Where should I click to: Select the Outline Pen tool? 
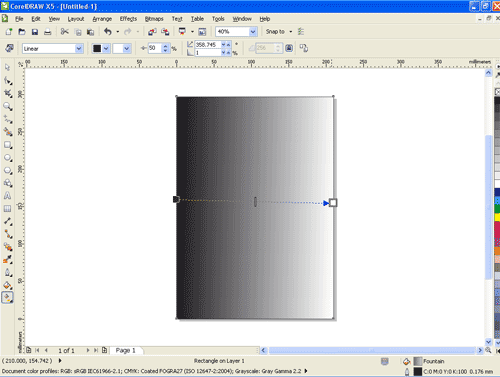pyautogui.click(x=7, y=272)
